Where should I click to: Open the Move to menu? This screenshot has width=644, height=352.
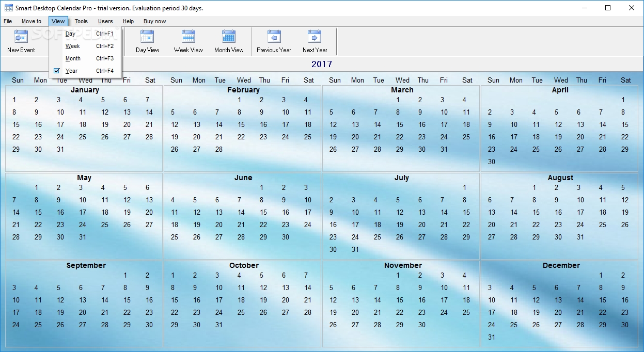point(32,21)
